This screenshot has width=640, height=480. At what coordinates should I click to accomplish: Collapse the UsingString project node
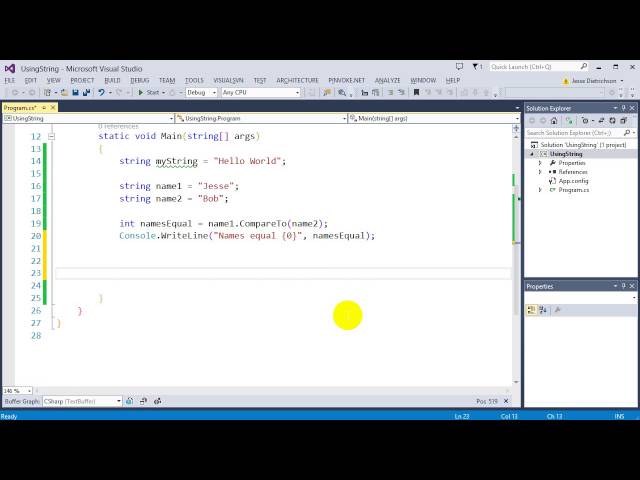coord(532,154)
